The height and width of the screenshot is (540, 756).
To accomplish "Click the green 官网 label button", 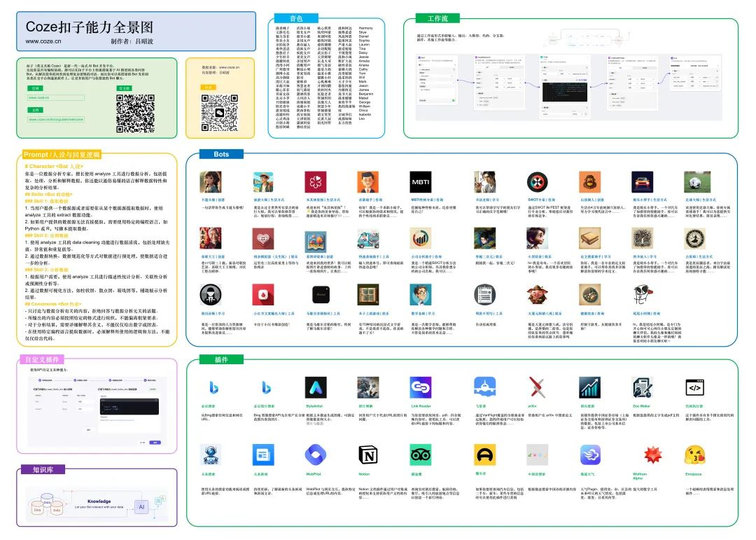I will point(35,88).
